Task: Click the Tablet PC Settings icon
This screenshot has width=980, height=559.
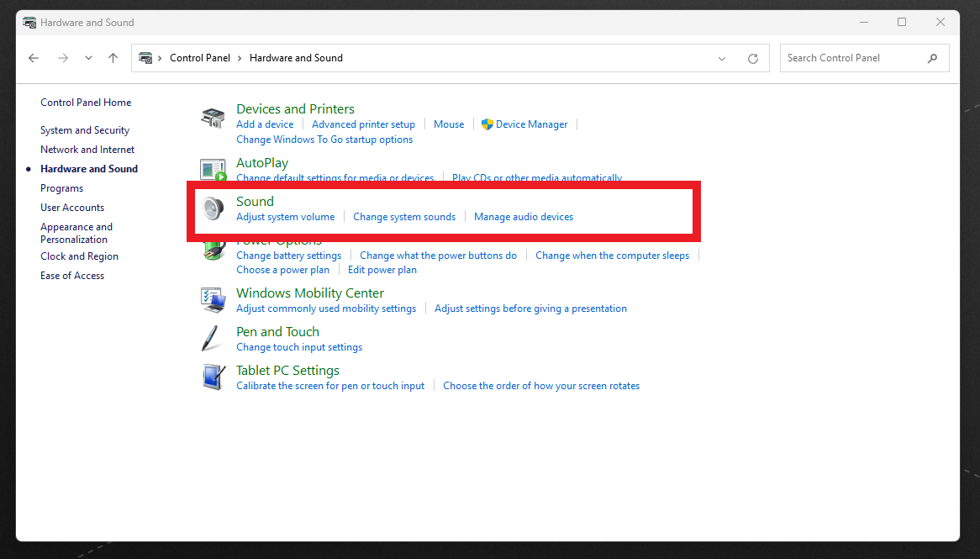Action: (213, 377)
